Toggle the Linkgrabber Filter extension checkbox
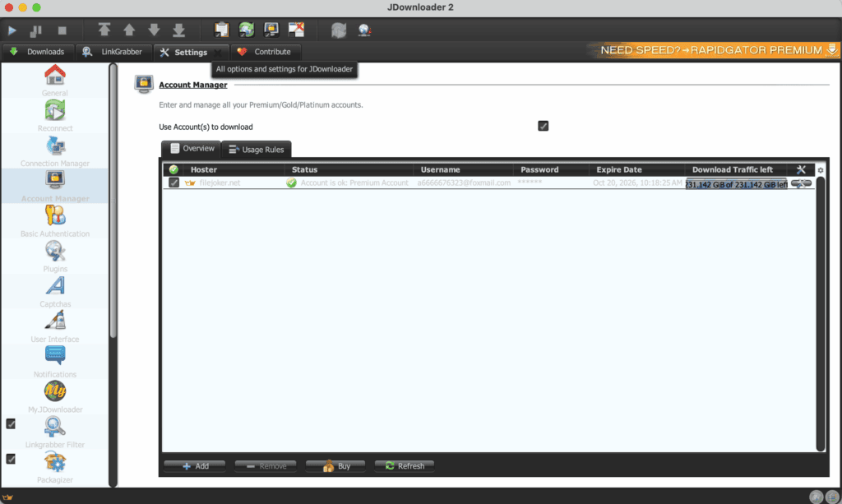The image size is (842, 504). 11,424
